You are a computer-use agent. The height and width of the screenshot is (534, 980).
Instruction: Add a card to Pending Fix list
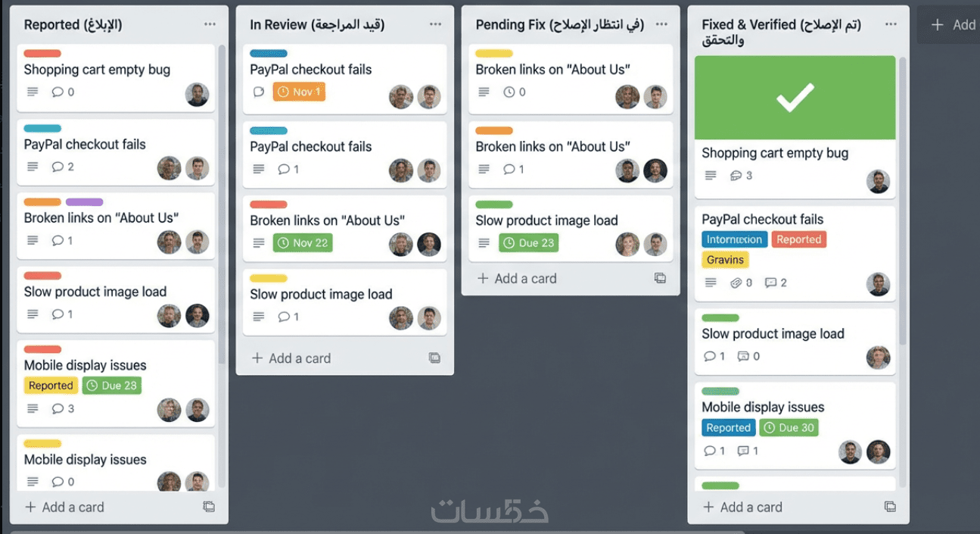pyautogui.click(x=517, y=279)
